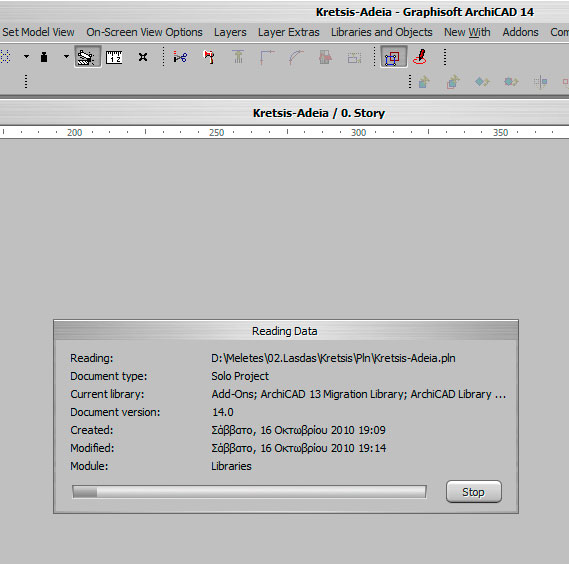Open the Set Model View menu

(x=38, y=32)
